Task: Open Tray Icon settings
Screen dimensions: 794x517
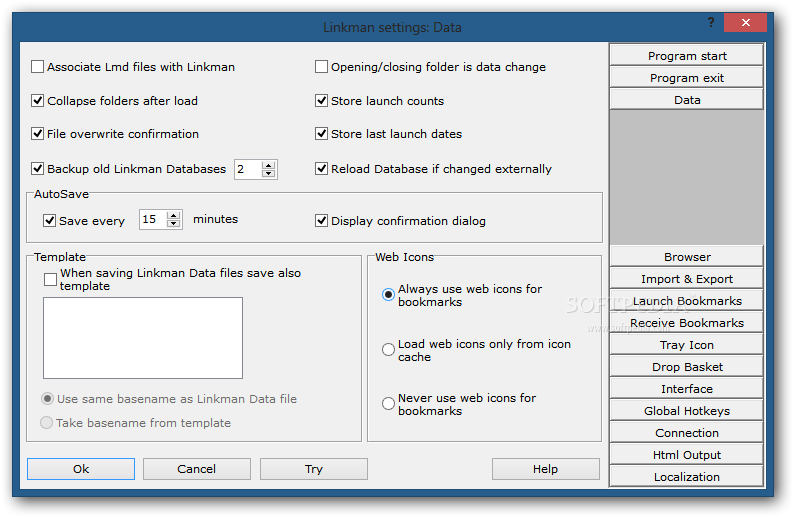Action: click(x=687, y=345)
